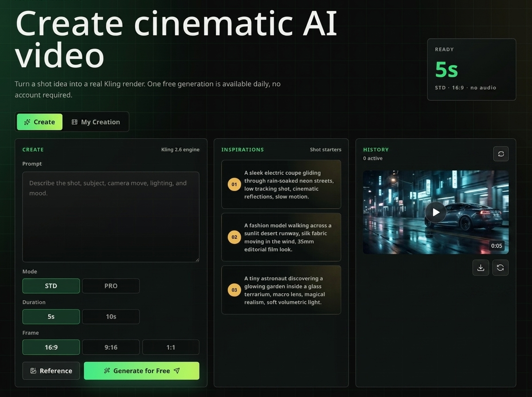Viewport: 532px width, 397px height.
Task: Click the 0 active text
Action: pyautogui.click(x=373, y=158)
